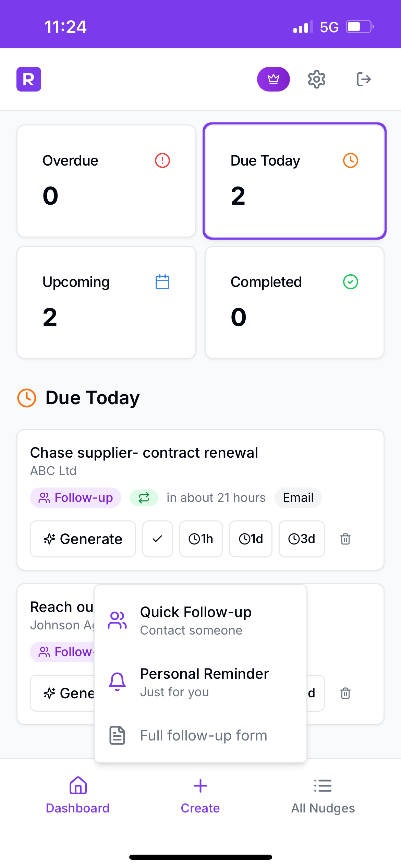Screen dimensions: 401x868
Task: Tap the green recurring arrows badge
Action: click(x=144, y=498)
